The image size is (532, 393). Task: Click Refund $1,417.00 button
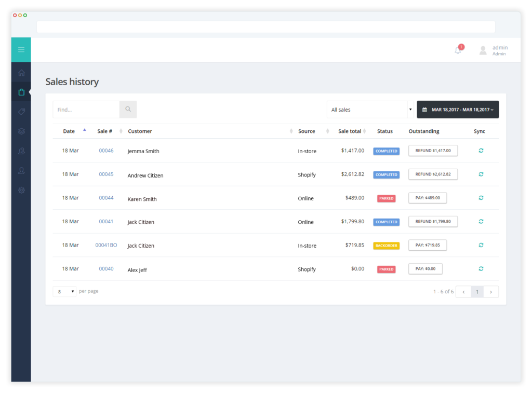pos(433,151)
